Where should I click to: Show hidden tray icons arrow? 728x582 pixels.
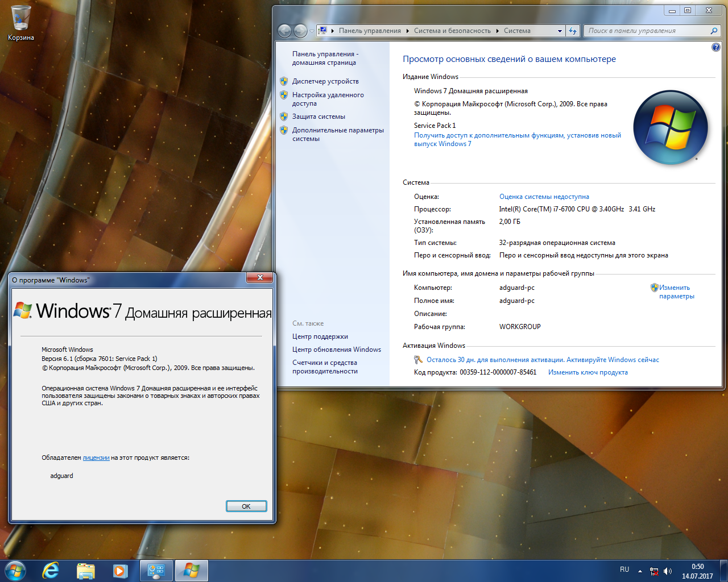click(x=640, y=571)
